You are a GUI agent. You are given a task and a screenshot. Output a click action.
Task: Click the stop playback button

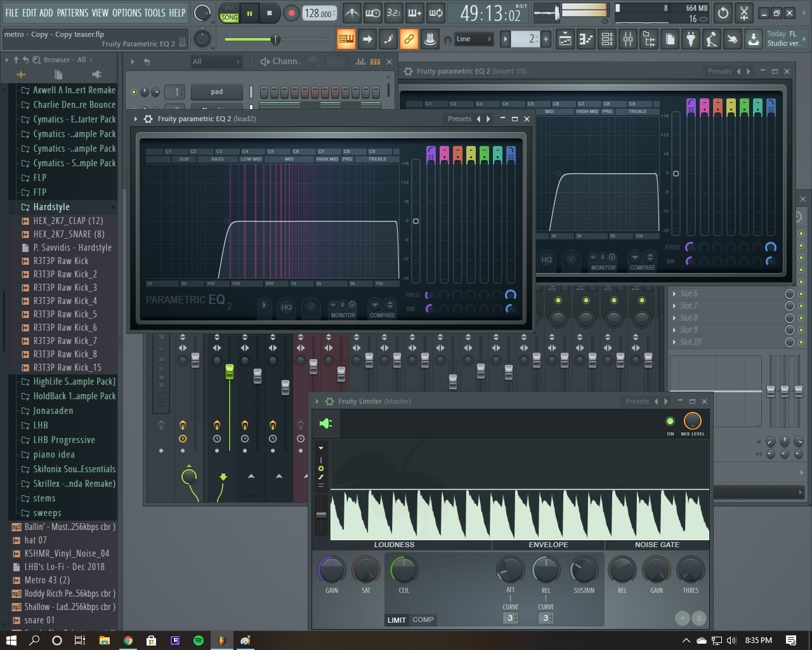click(x=270, y=13)
